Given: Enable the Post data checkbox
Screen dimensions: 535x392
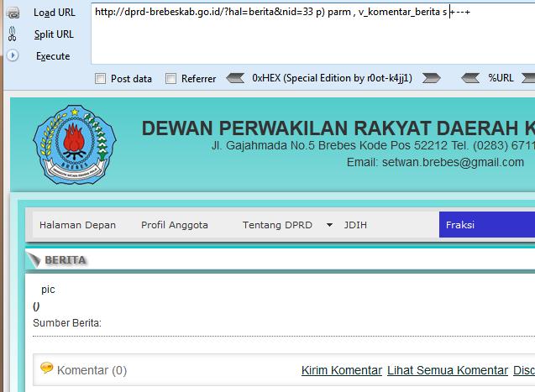Looking at the screenshot, I should coord(100,79).
